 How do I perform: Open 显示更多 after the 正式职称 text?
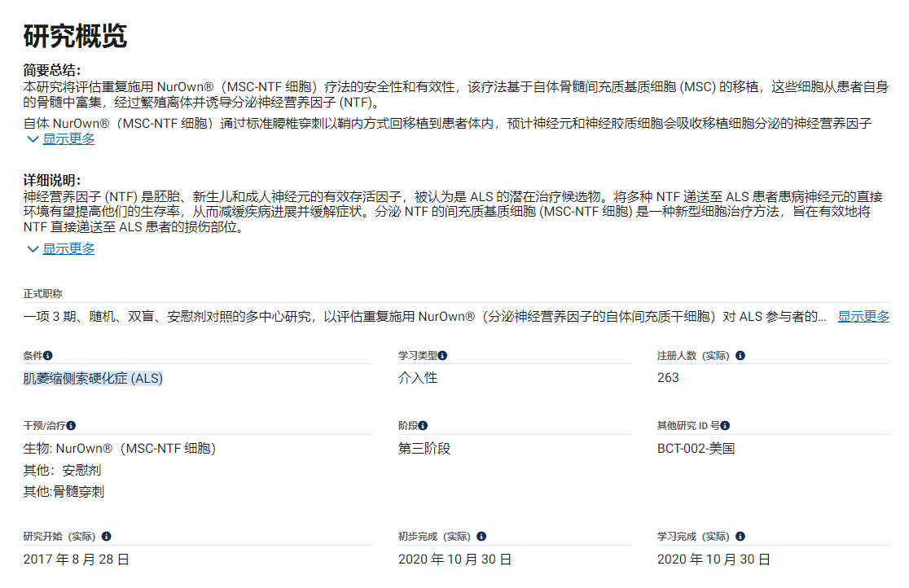coord(863,316)
